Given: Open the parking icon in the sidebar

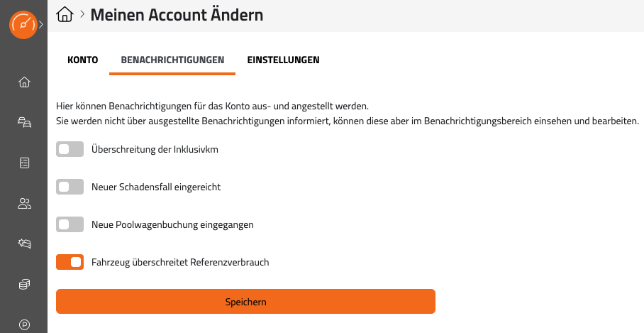Looking at the screenshot, I should [x=24, y=325].
